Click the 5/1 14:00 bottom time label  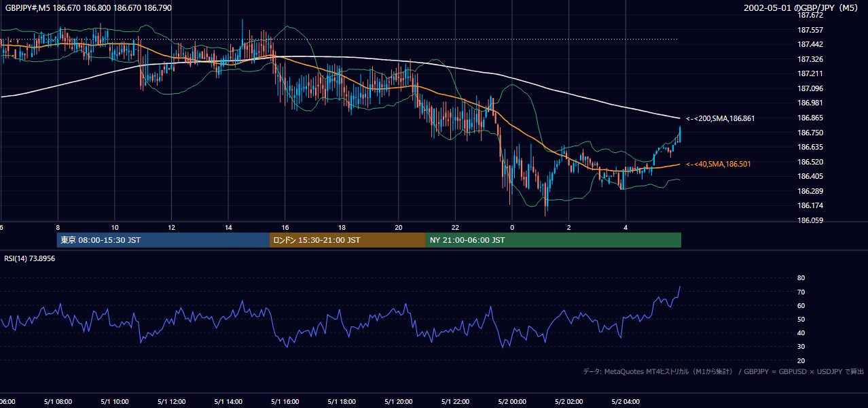pyautogui.click(x=228, y=402)
